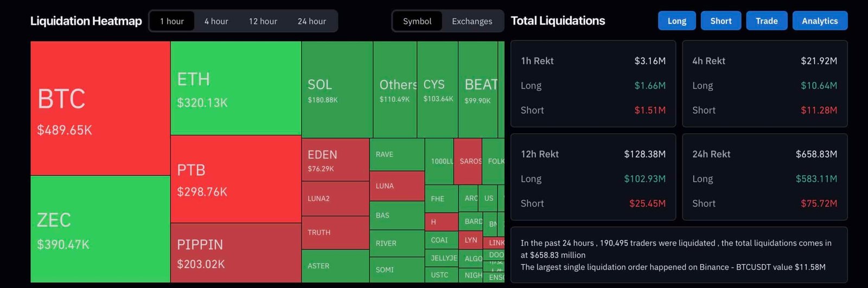Open the red PTB heatmap tile
This screenshot has height=288, width=868.
click(235, 179)
